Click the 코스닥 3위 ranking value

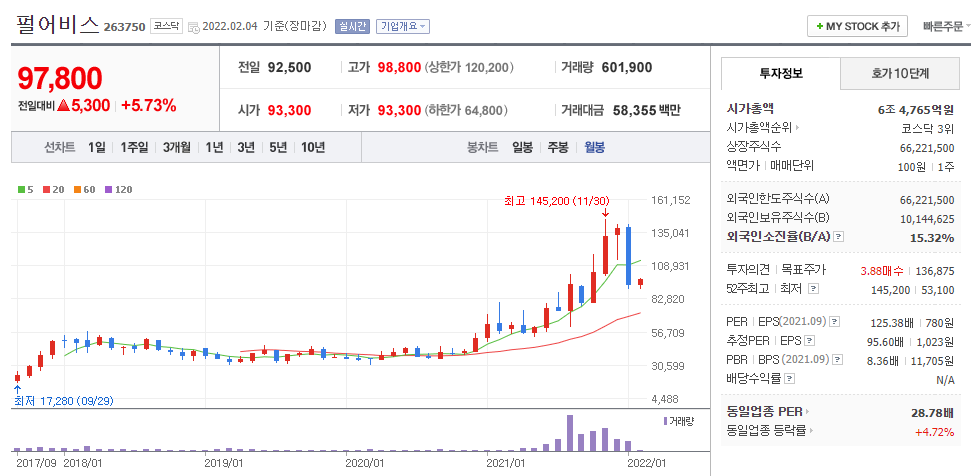(928, 129)
